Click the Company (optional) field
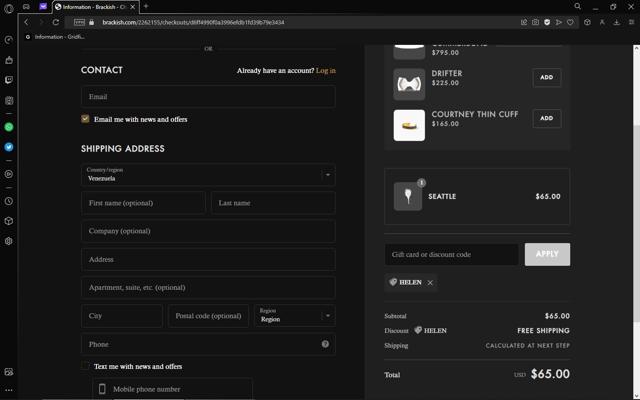 tap(208, 231)
